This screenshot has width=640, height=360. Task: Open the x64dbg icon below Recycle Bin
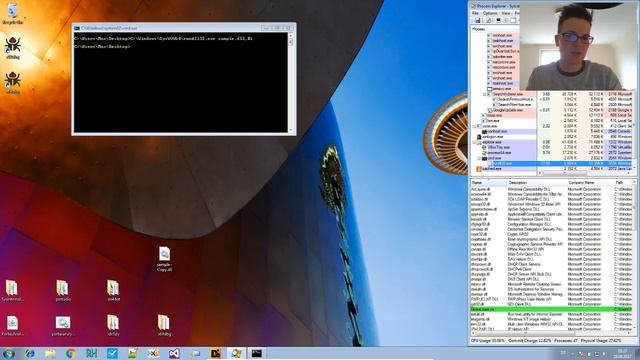click(x=13, y=48)
